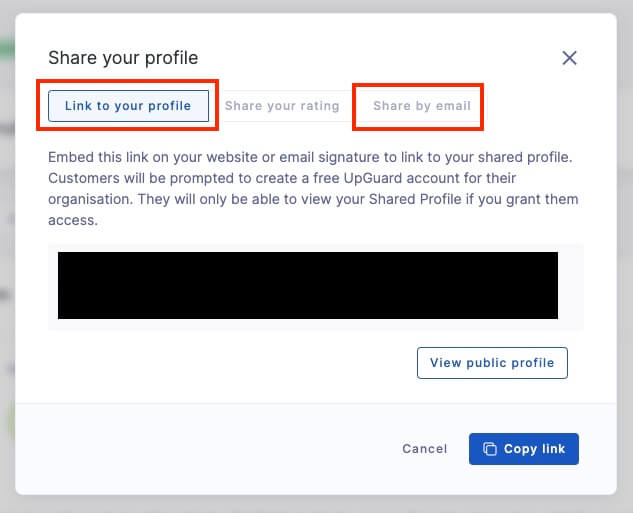
Task: Click the copy icon in Copy link
Action: pyautogui.click(x=490, y=449)
